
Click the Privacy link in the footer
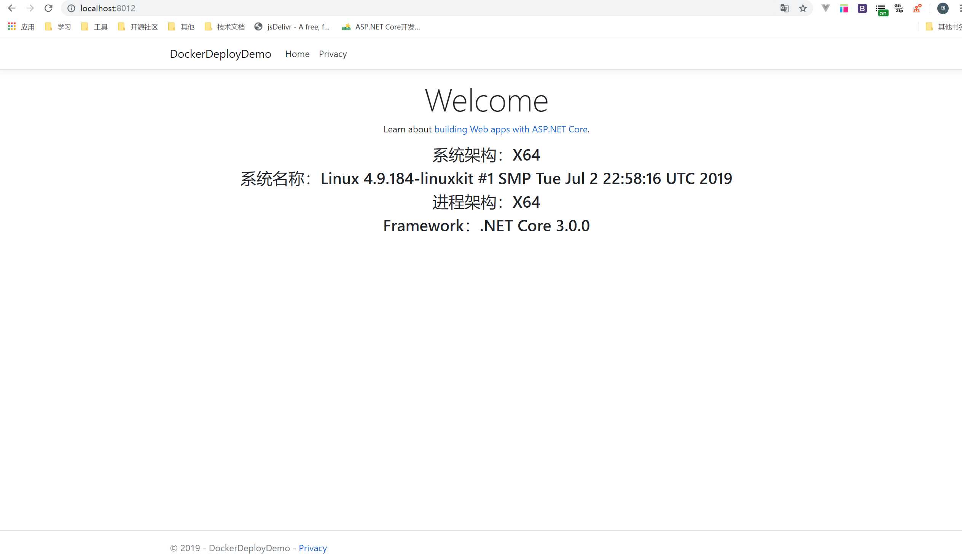coord(312,548)
